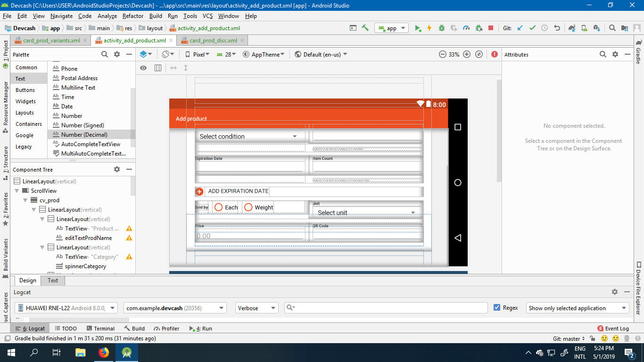Viewport: 644px width, 362px height.
Task: Zoom out the design view with minus control
Action: pyautogui.click(x=442, y=54)
